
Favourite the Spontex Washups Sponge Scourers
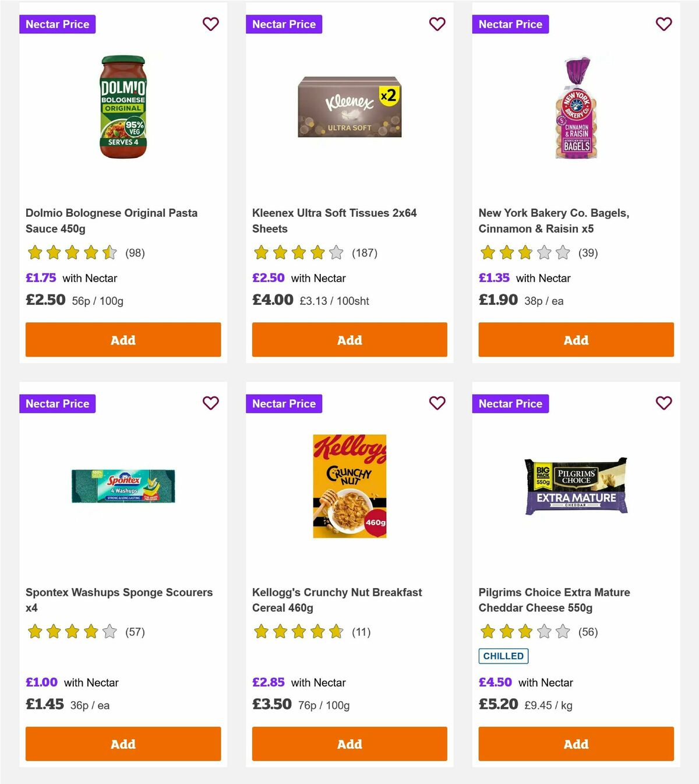(x=210, y=403)
